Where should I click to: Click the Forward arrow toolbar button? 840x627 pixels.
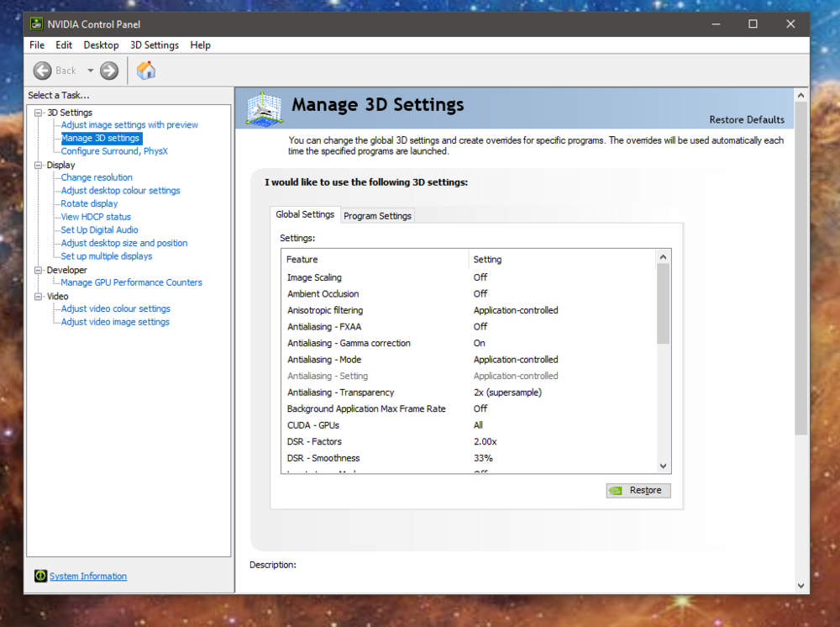tap(109, 71)
